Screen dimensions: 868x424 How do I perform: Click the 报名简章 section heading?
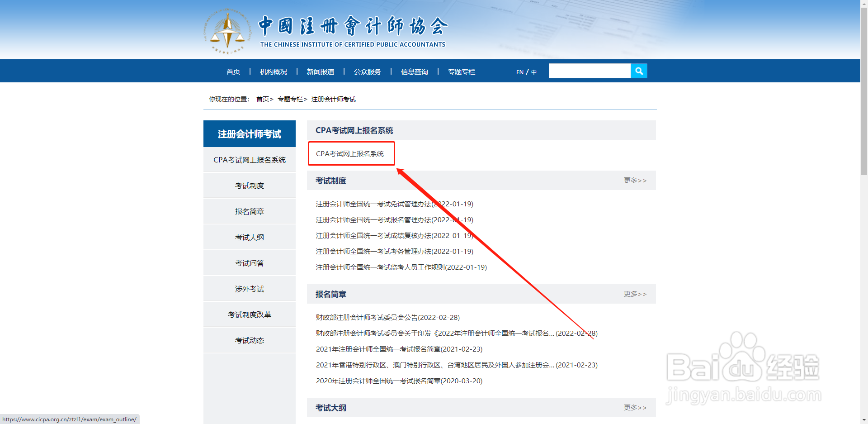pos(331,294)
